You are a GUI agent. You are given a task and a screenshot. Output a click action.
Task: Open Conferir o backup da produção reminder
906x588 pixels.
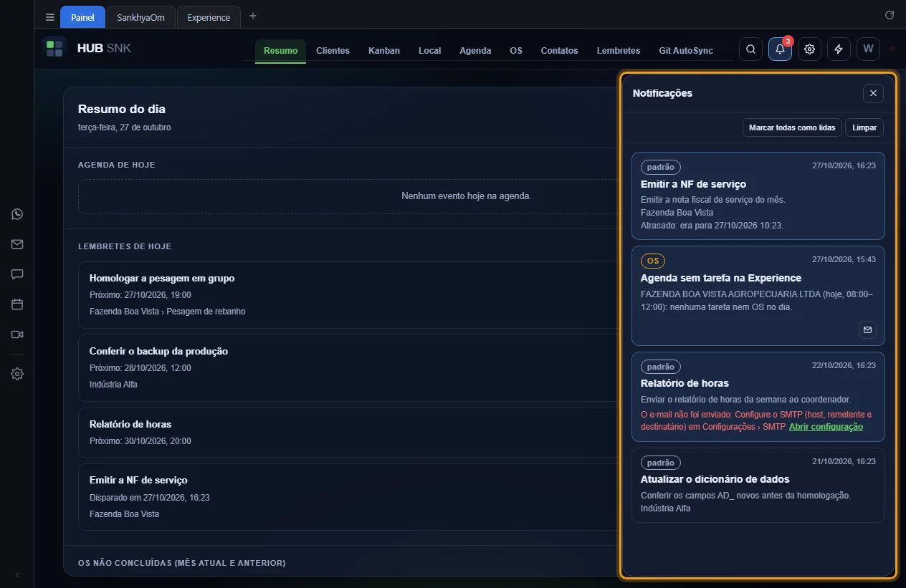click(348, 368)
